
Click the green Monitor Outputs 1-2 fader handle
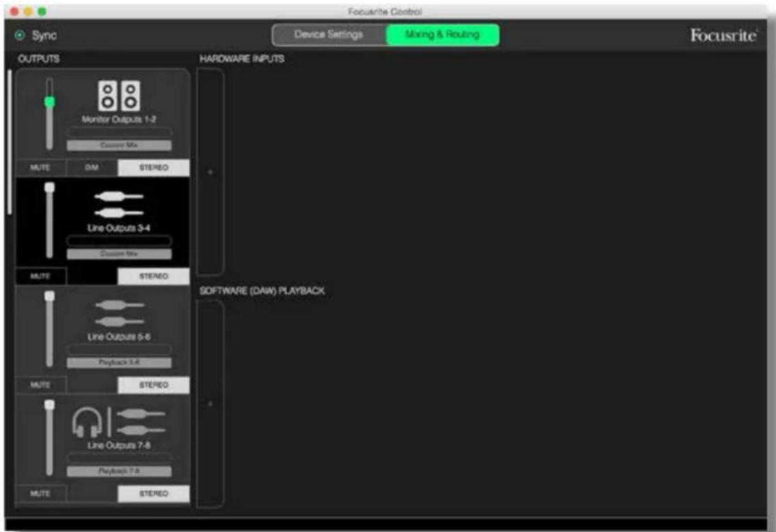pyautogui.click(x=49, y=102)
